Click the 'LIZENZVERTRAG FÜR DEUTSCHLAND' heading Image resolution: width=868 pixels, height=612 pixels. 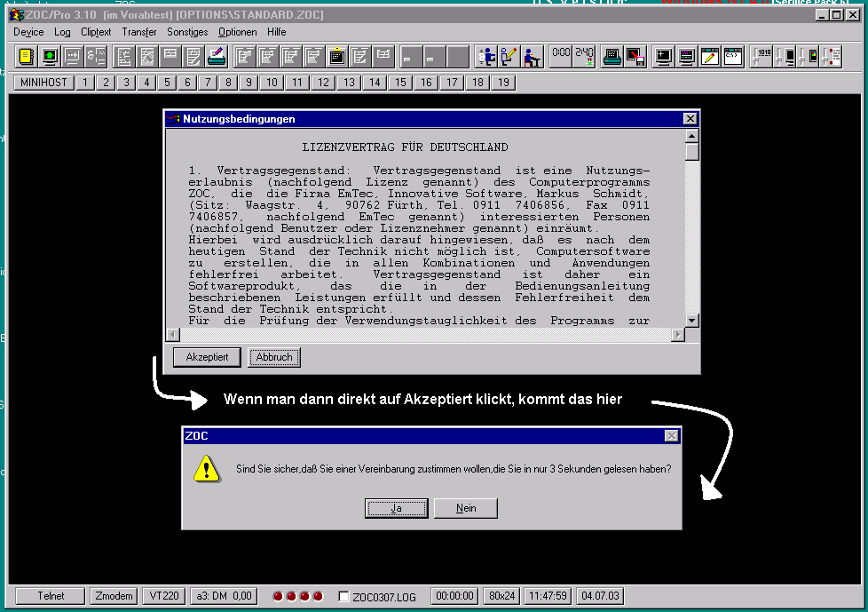point(405,147)
